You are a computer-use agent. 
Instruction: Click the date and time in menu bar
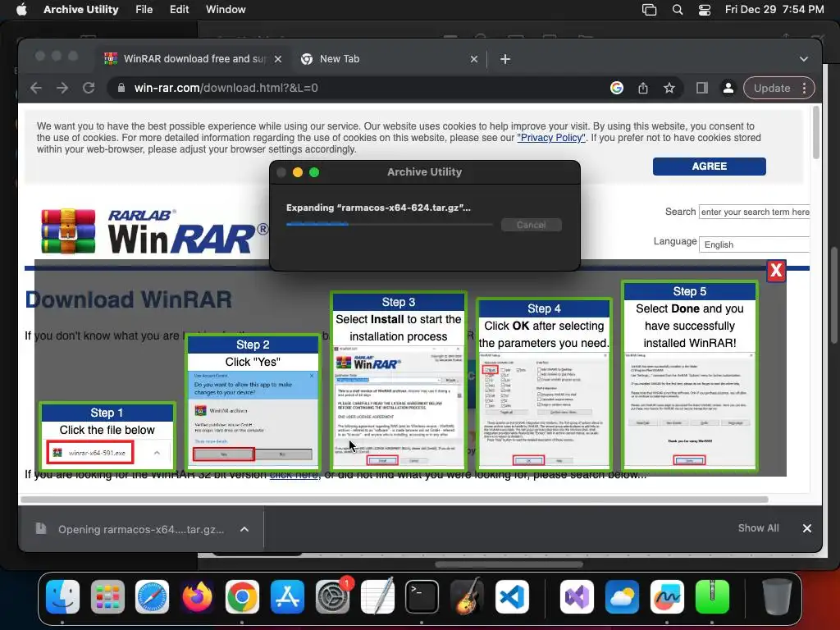774,9
